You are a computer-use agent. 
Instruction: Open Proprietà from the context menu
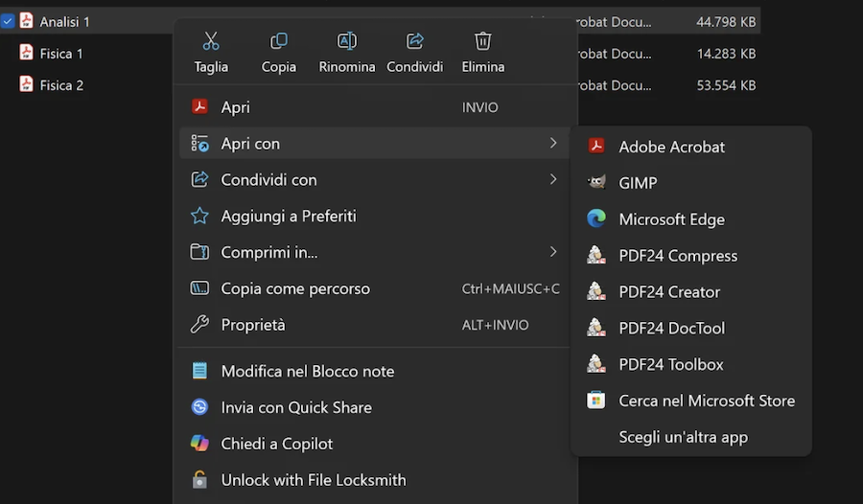coord(253,325)
